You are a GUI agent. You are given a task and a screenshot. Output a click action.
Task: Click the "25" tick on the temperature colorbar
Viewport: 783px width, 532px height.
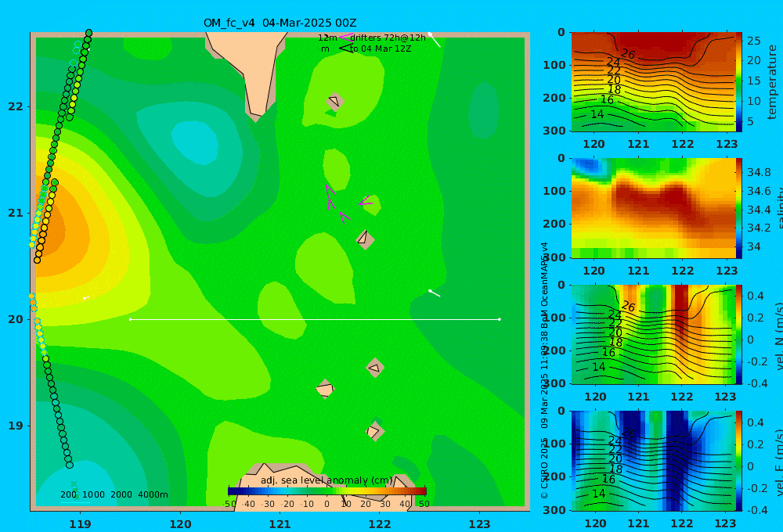[753, 41]
